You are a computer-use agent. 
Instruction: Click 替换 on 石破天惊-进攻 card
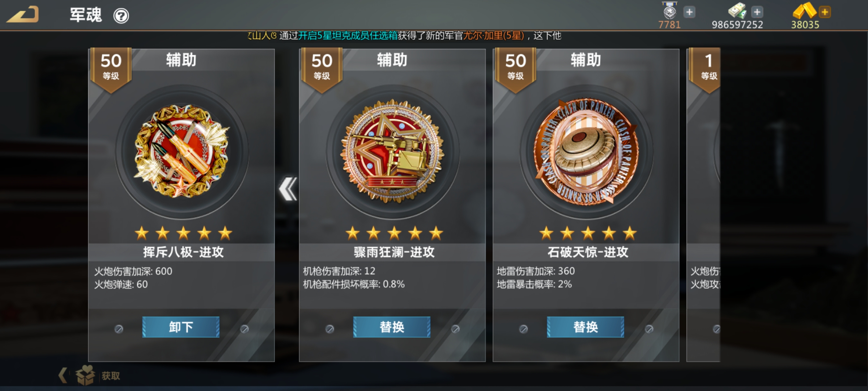click(586, 327)
